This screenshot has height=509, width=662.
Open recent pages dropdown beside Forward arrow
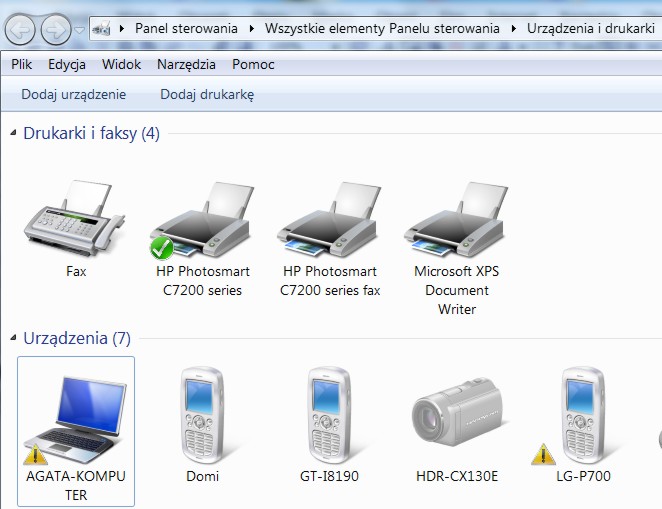(79, 30)
